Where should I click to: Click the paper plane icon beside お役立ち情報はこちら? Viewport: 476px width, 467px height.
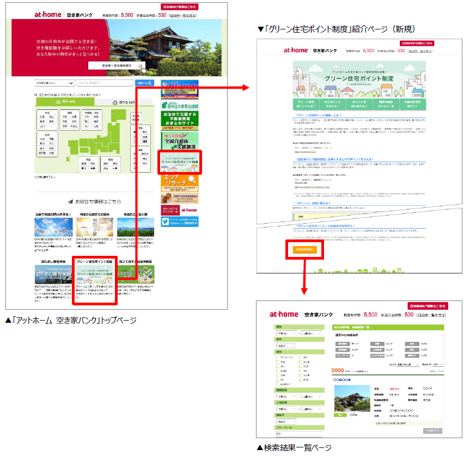(70, 201)
